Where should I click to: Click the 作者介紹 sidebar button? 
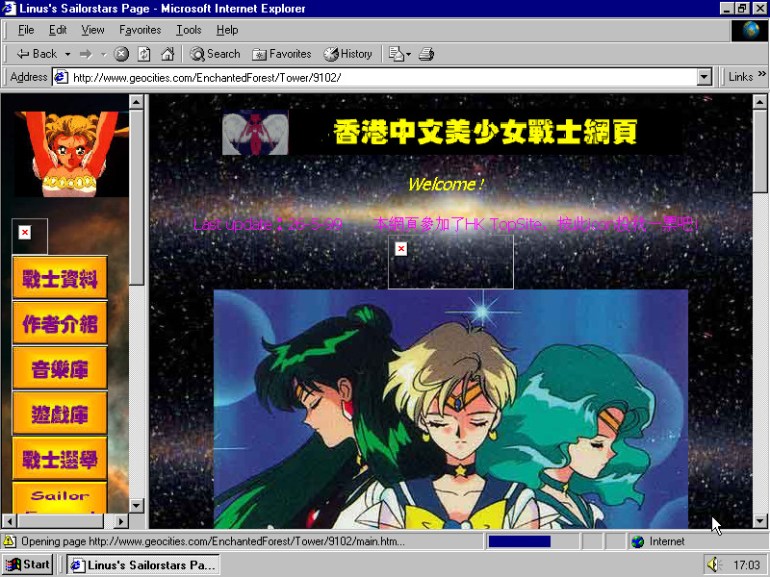point(59,323)
